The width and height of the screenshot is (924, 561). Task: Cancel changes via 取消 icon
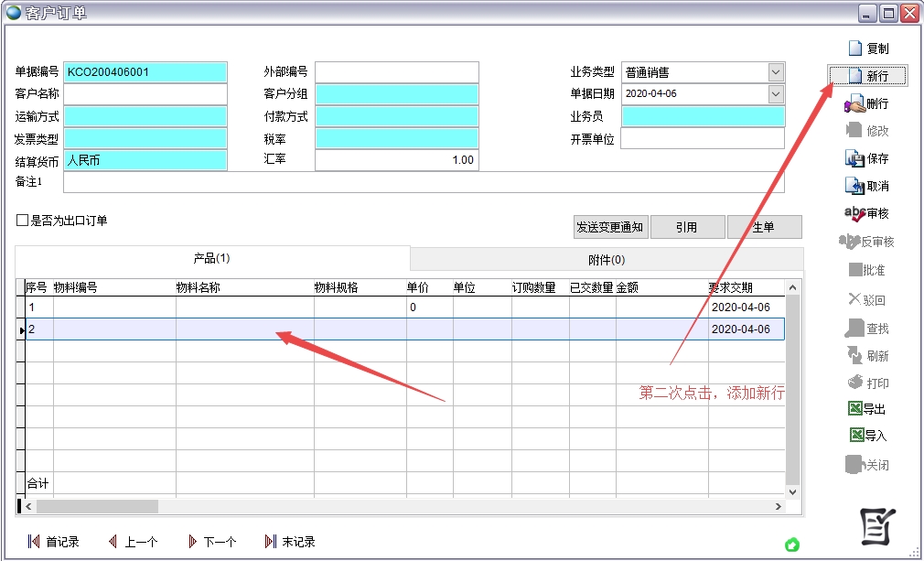pyautogui.click(x=855, y=186)
